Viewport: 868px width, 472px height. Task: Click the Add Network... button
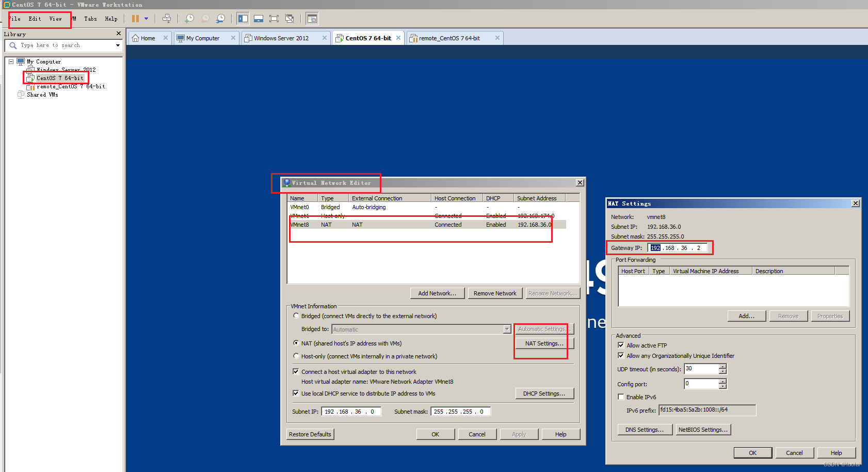coord(437,293)
